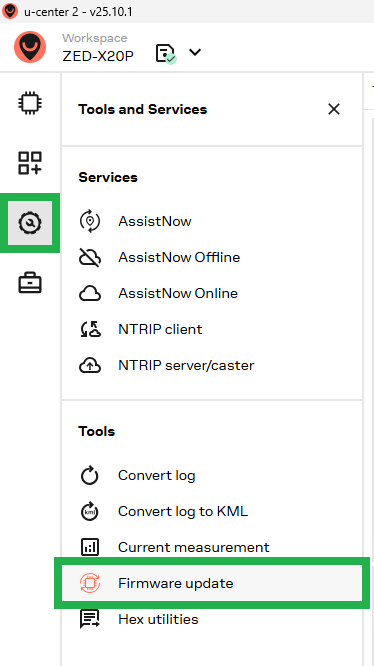Launch the NTRIP client
Viewport: 374px width, 666px height.
pos(160,330)
